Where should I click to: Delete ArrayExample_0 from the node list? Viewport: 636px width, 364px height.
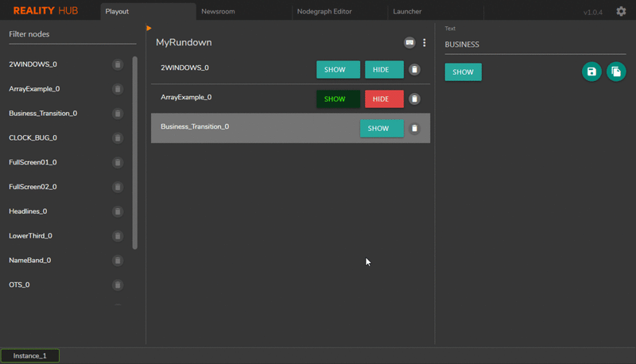118,89
